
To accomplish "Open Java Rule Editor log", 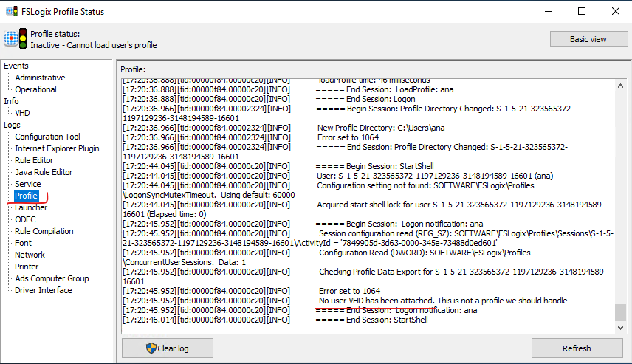I will [44, 172].
